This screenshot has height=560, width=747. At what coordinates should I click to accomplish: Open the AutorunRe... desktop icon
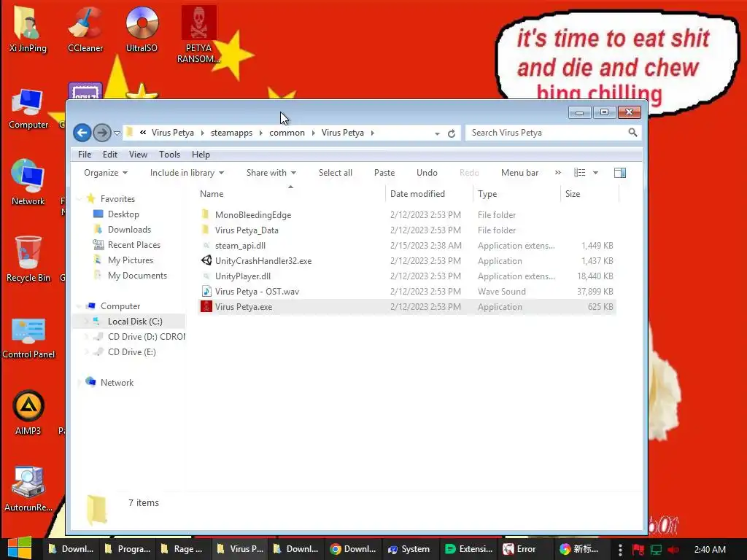(x=28, y=489)
